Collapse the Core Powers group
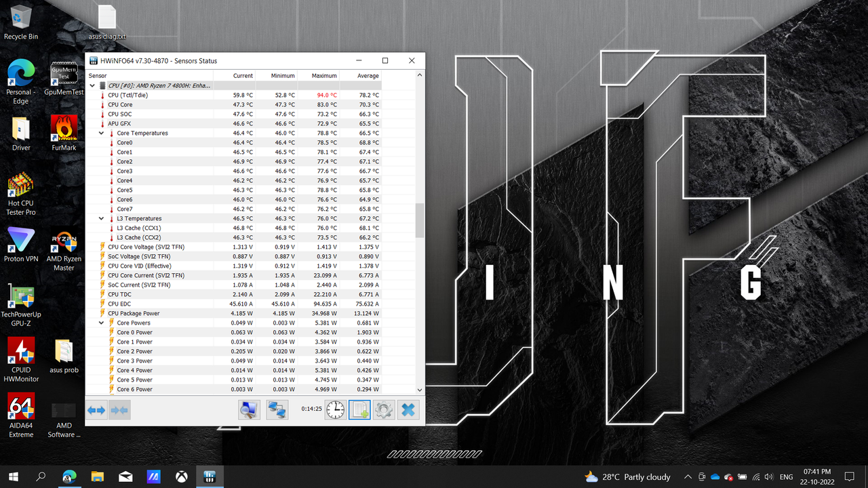The height and width of the screenshot is (488, 868). [101, 323]
